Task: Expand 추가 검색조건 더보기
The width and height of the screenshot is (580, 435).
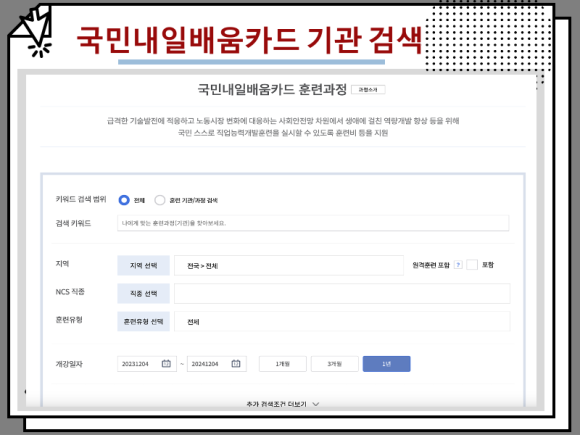Action: 283,404
